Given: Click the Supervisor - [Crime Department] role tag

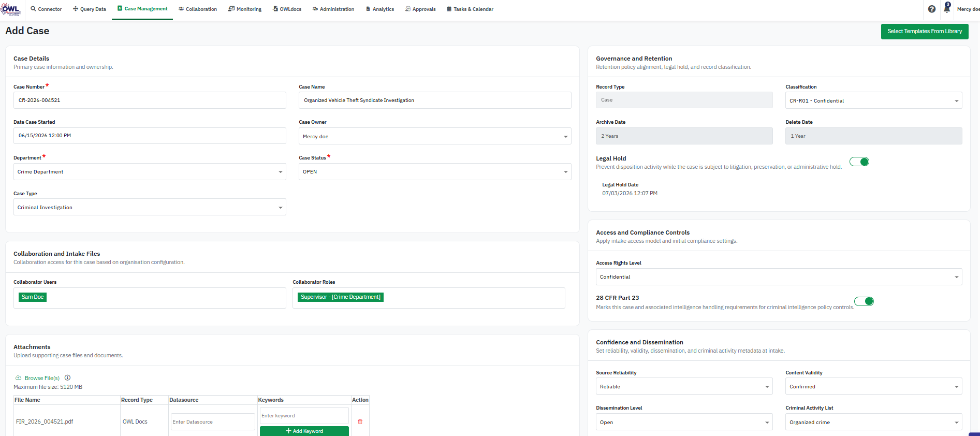Looking at the screenshot, I should pos(341,297).
